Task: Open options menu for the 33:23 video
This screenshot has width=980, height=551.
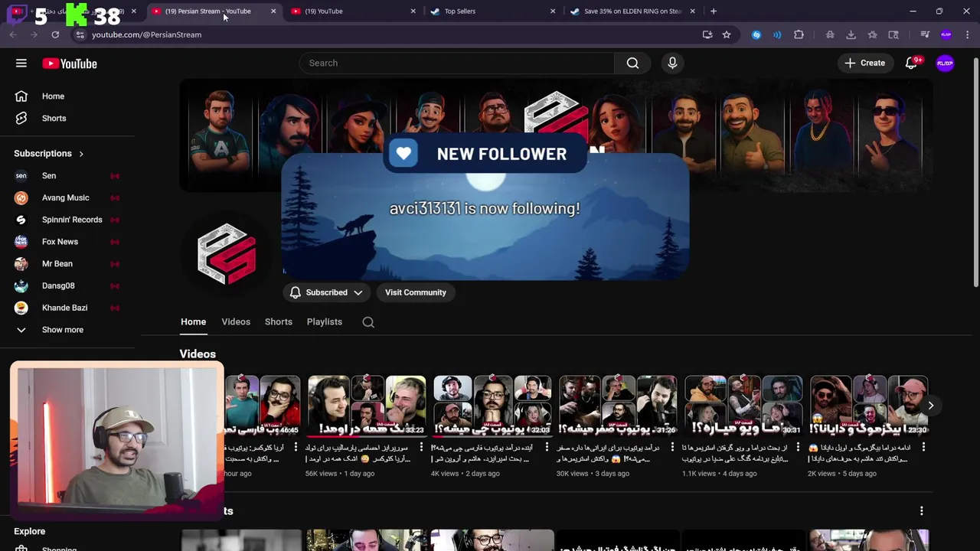Action: (422, 448)
